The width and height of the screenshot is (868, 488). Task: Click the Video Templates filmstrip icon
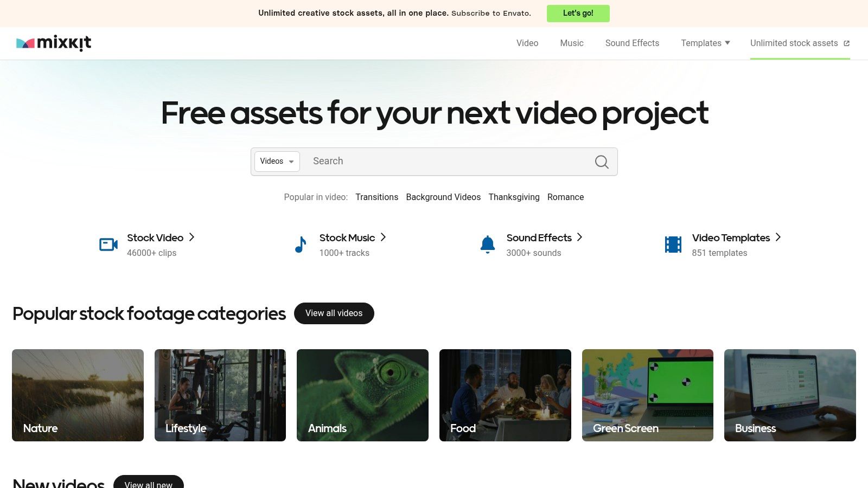[673, 245]
